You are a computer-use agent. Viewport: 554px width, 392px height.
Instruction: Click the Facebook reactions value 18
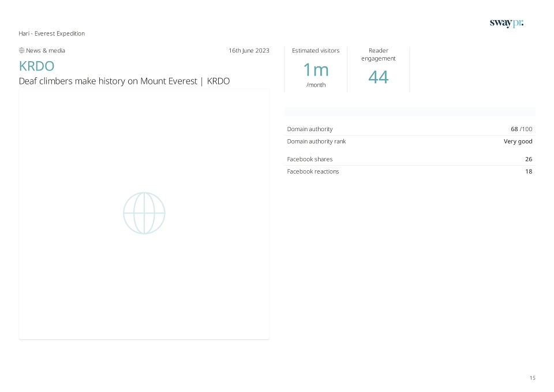click(x=529, y=171)
